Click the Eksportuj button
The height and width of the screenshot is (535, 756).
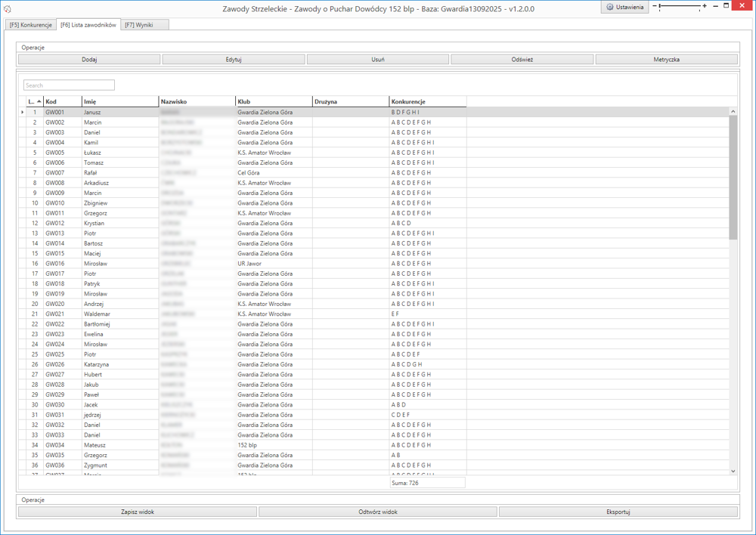(618, 512)
